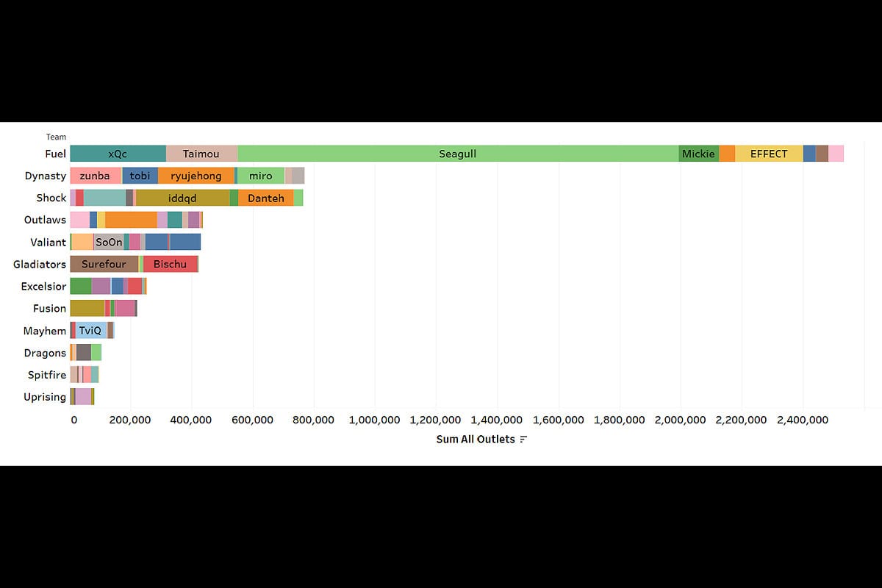This screenshot has height=588, width=882.
Task: Click the Fuel team label
Action: coord(56,154)
